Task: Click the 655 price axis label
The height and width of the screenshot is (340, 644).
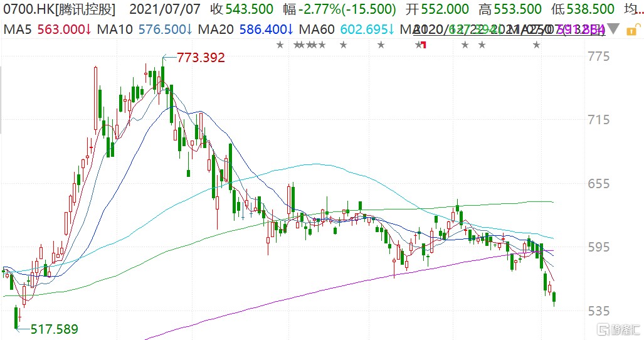Action: [x=598, y=184]
